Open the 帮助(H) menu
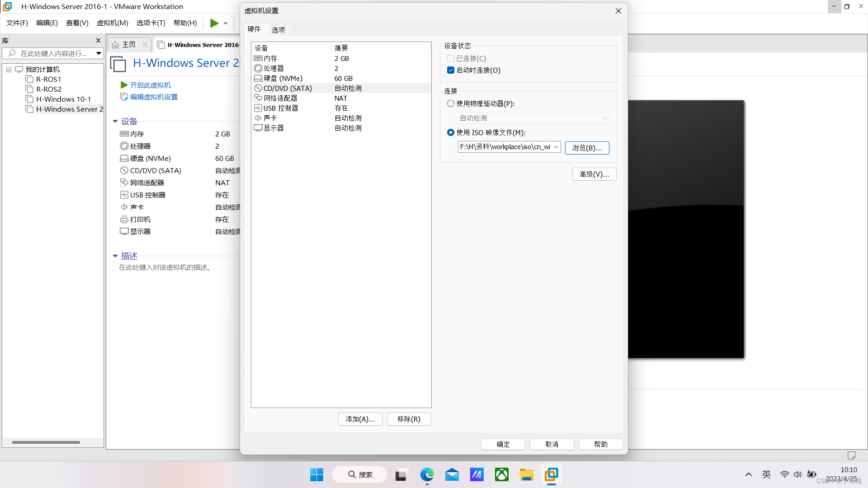The image size is (868, 488). click(185, 23)
